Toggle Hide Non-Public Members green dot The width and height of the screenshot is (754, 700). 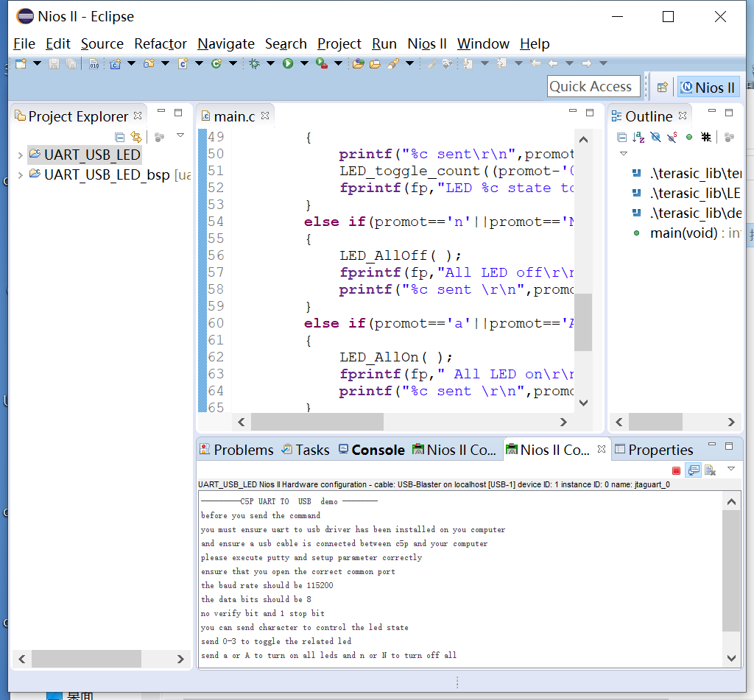click(x=689, y=138)
